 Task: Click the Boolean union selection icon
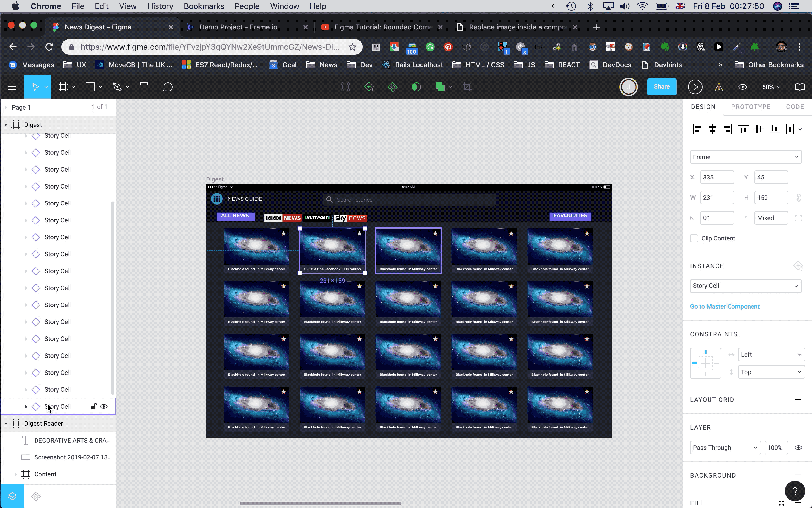pyautogui.click(x=440, y=87)
